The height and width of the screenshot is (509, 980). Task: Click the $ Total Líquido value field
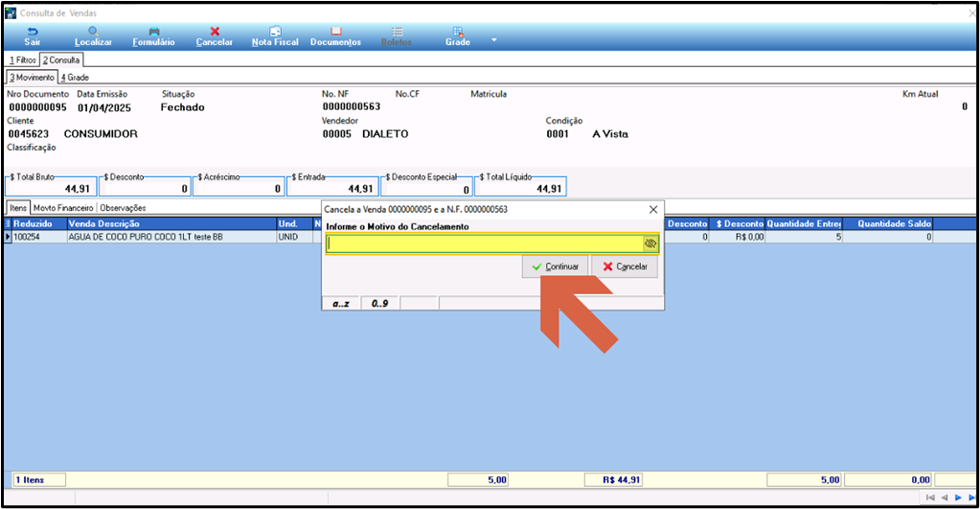pos(520,188)
